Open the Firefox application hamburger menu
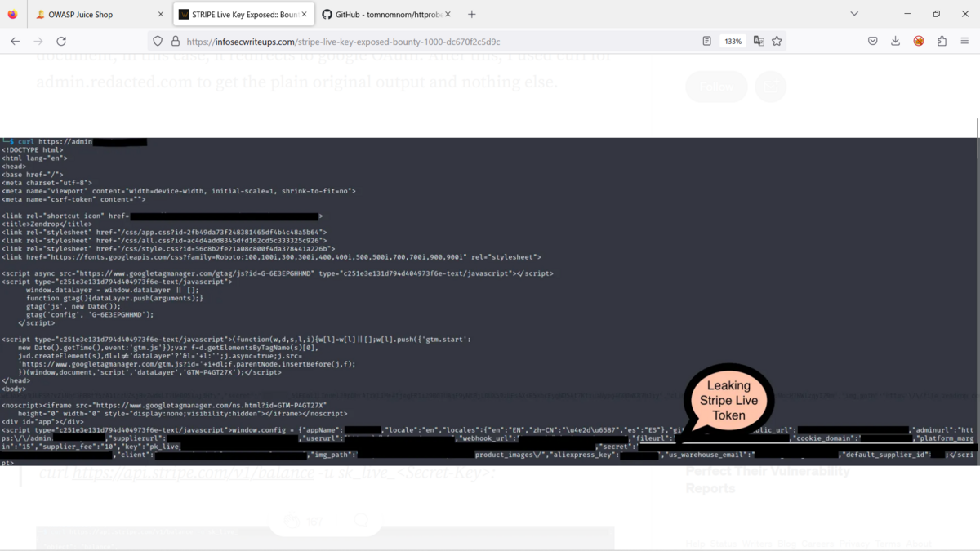This screenshot has height=551, width=980. pos(964,41)
